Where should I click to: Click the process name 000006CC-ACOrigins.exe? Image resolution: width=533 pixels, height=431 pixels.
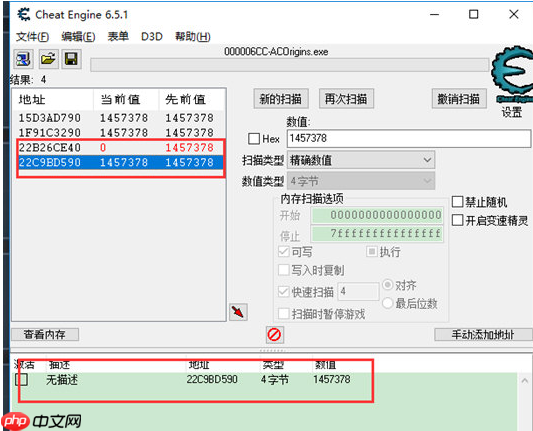point(276,52)
